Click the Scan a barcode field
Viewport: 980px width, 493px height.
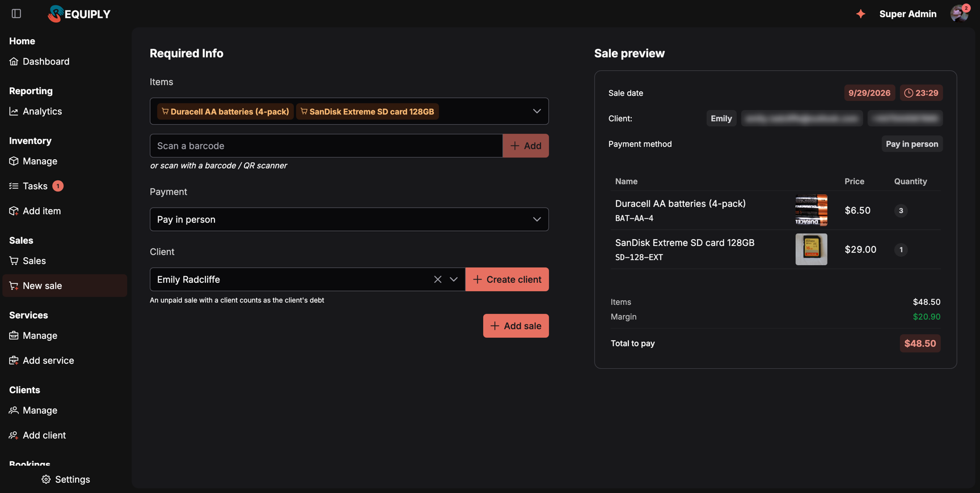326,146
